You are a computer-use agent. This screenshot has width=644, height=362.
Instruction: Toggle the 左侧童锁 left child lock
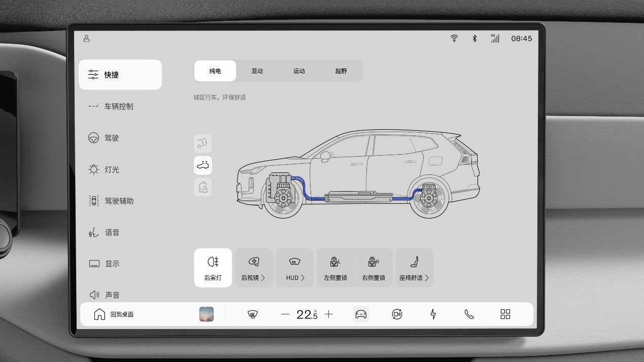[x=335, y=268]
